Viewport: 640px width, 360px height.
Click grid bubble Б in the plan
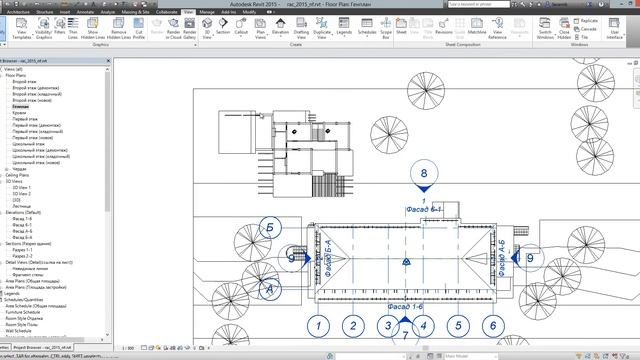coord(270,227)
